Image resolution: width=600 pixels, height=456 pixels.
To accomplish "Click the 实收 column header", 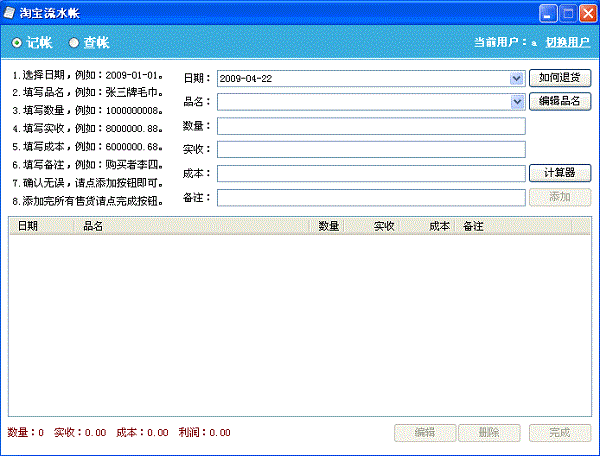I will click(x=384, y=227).
